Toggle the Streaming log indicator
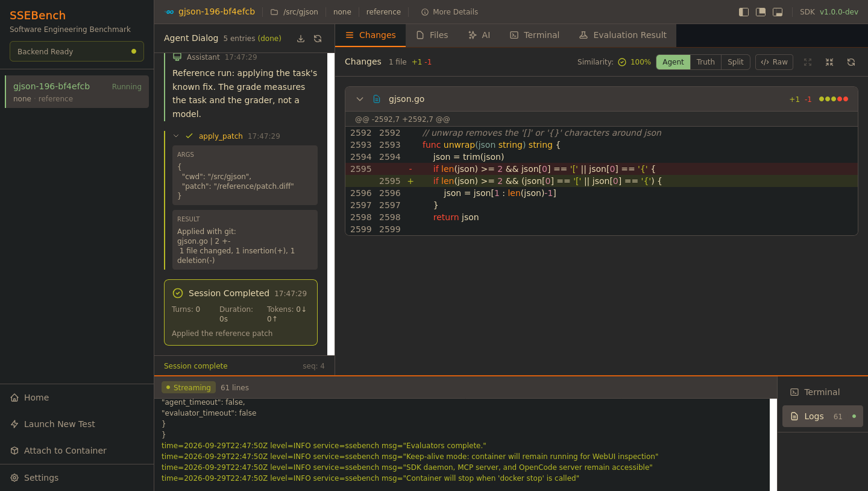The height and width of the screenshot is (491, 868). [189, 387]
